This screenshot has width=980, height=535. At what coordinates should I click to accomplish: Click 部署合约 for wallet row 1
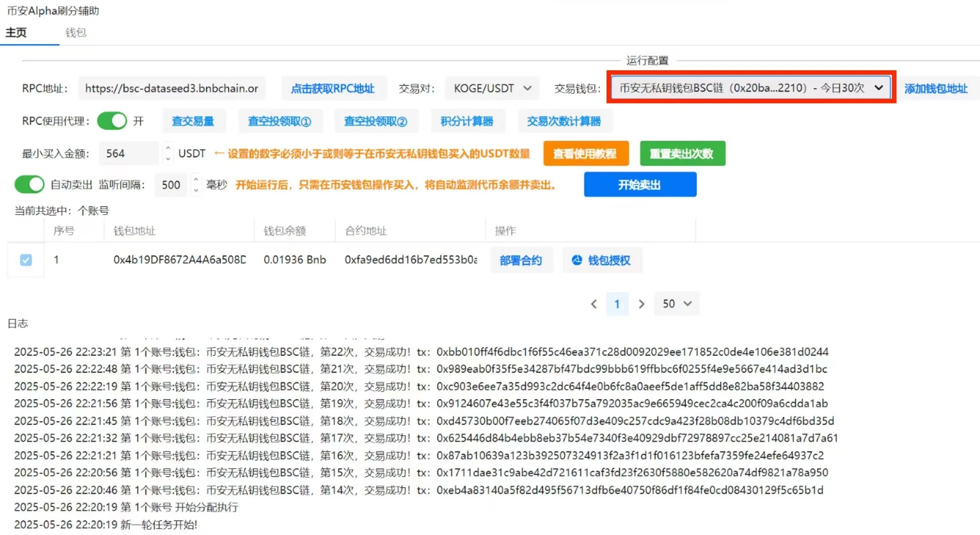522,260
